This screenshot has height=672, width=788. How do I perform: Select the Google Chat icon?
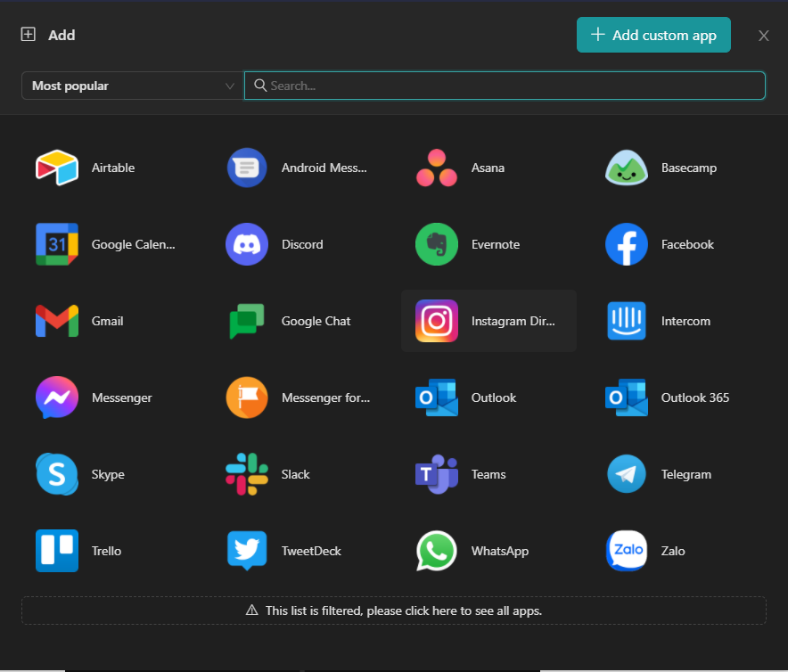point(246,321)
